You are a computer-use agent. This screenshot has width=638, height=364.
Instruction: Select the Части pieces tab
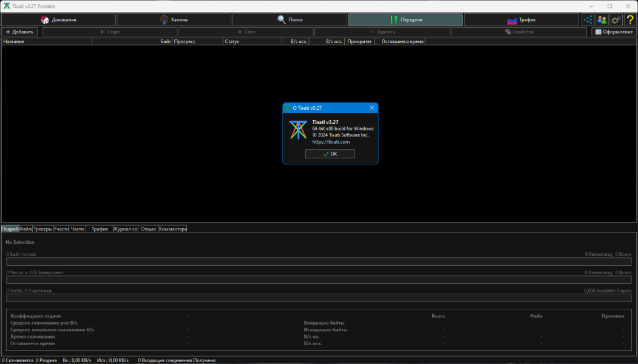77,229
